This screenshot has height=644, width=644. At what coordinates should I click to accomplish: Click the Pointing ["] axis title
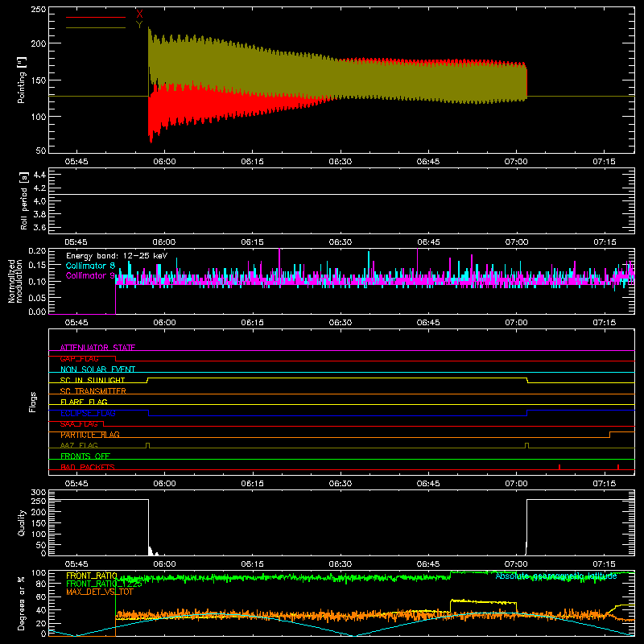pos(22,80)
